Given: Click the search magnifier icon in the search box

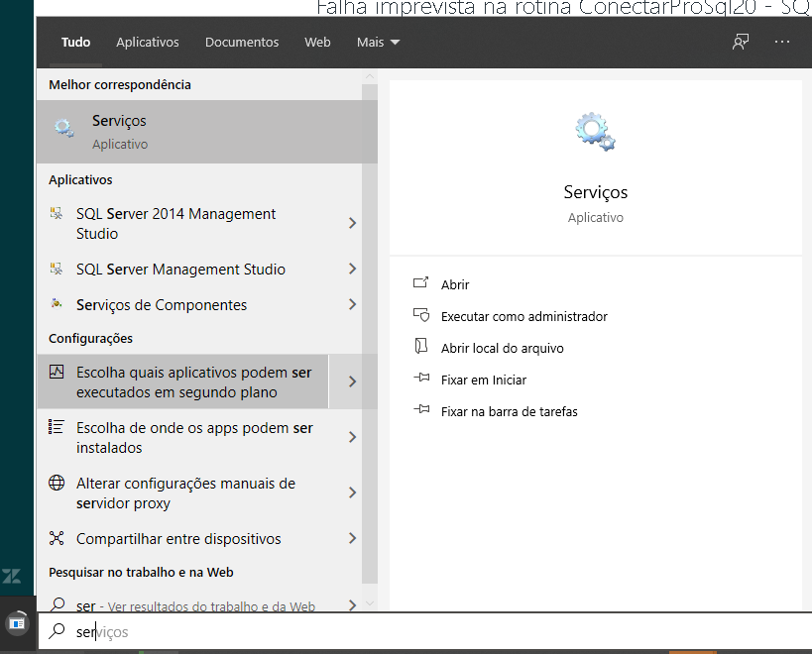Looking at the screenshot, I should pos(57,631).
